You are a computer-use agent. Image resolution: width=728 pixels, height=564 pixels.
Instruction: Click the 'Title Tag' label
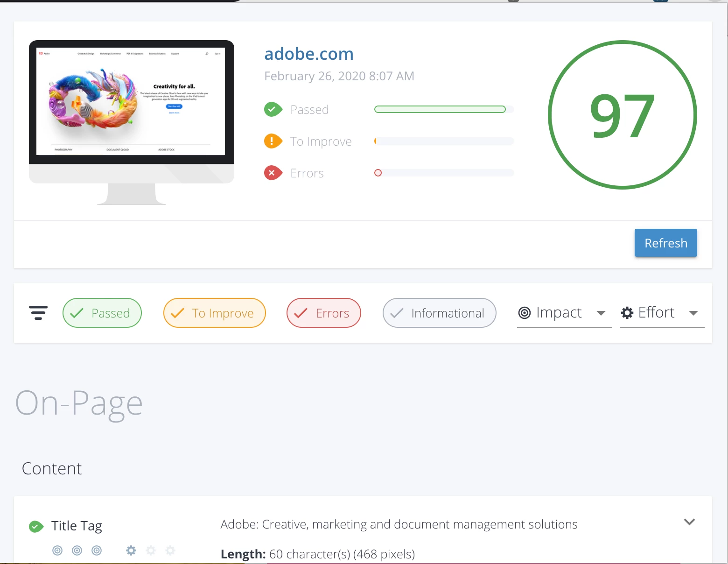click(x=77, y=526)
